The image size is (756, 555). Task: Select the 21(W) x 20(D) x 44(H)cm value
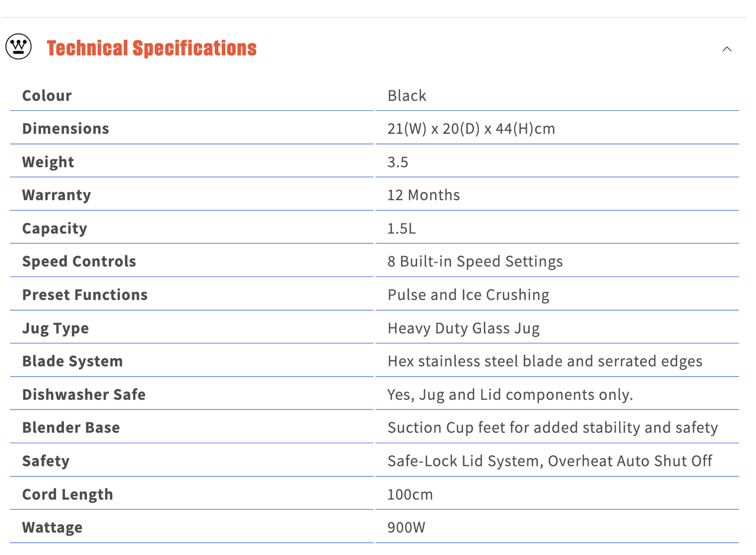(x=471, y=129)
